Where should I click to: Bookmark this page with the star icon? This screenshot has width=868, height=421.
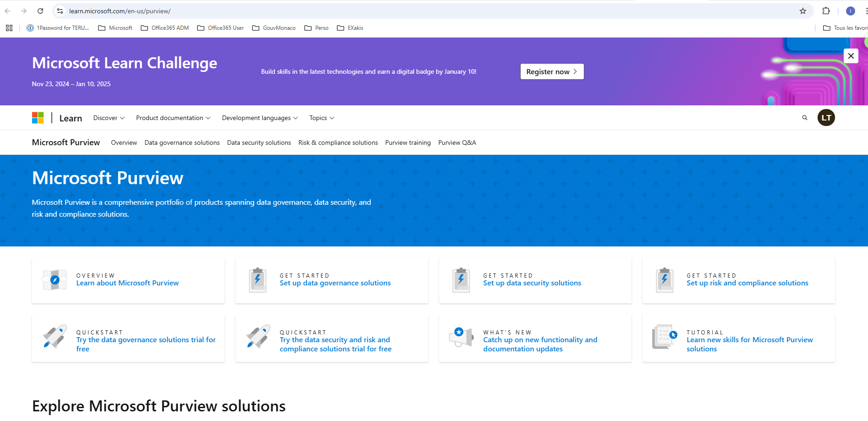click(802, 11)
